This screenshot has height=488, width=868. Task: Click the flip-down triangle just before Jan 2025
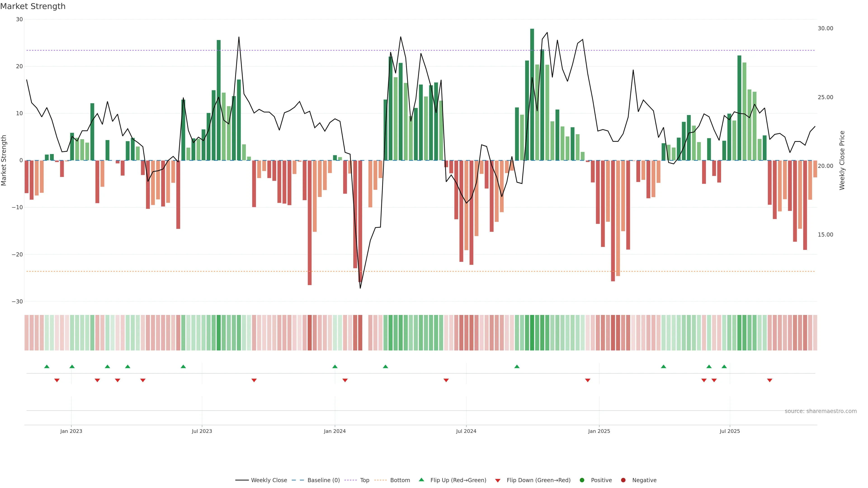click(x=588, y=380)
